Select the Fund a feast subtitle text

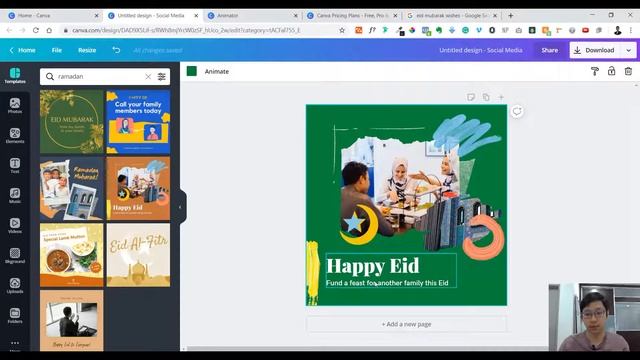387,283
